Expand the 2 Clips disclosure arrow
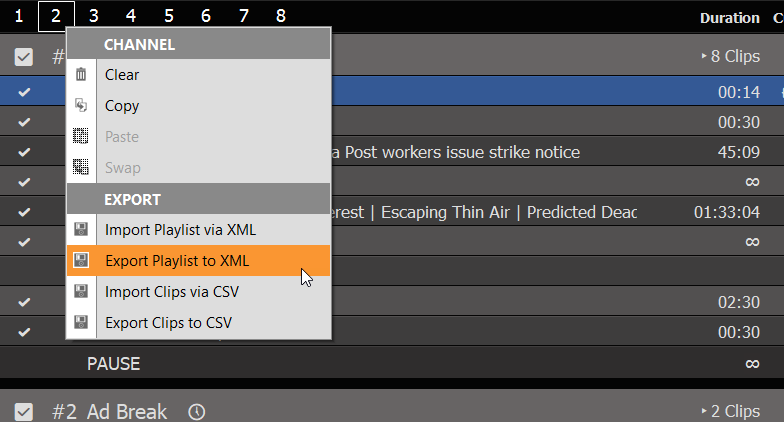This screenshot has width=784, height=422. (704, 411)
